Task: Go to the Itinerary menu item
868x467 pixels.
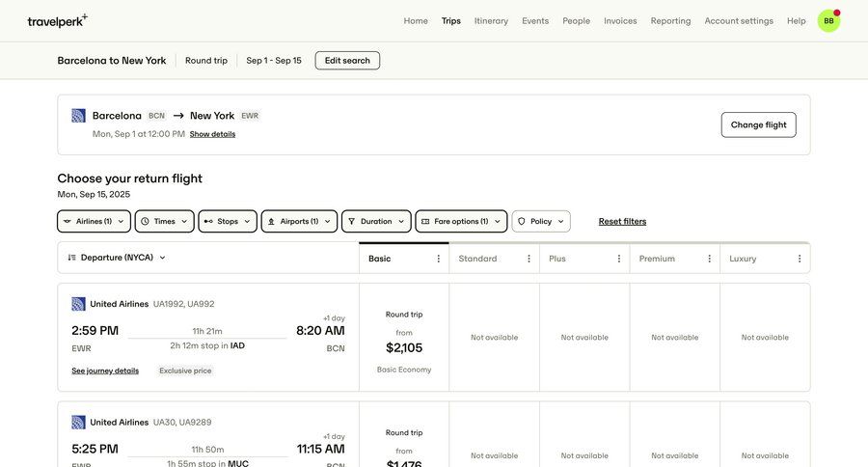Action: (x=491, y=20)
